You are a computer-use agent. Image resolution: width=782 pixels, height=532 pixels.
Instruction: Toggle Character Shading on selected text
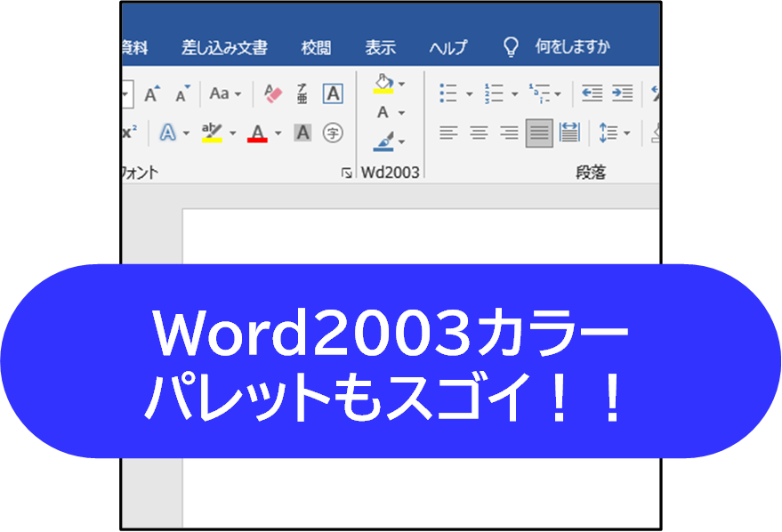coord(302,133)
